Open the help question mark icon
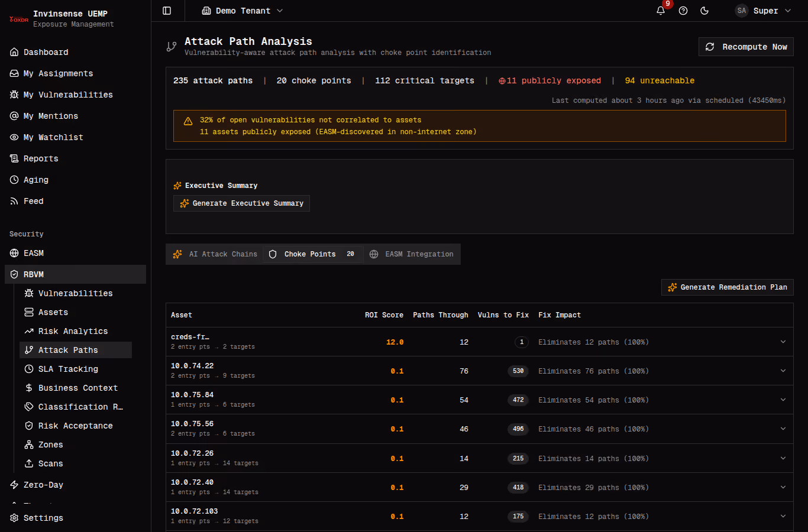The height and width of the screenshot is (532, 808). 683,11
